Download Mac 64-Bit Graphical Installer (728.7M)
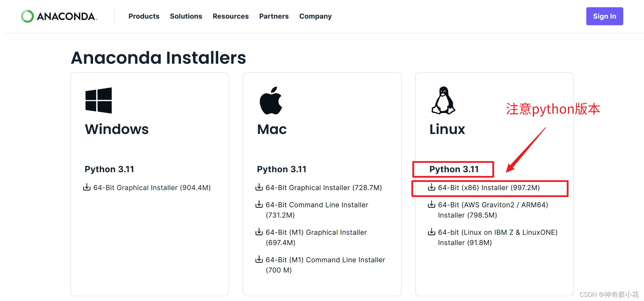 coord(324,188)
